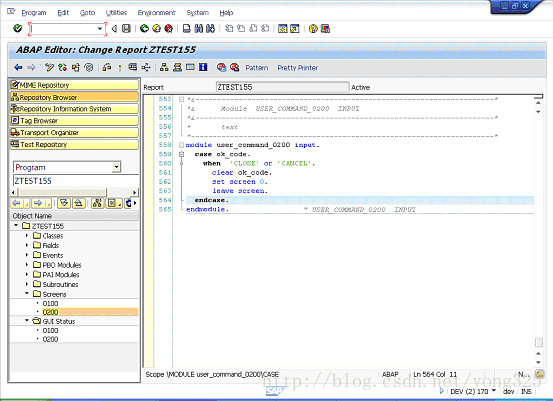Open the DEV (2) 170 system info dropdown
Screen dimensions: 553x401
(494, 390)
